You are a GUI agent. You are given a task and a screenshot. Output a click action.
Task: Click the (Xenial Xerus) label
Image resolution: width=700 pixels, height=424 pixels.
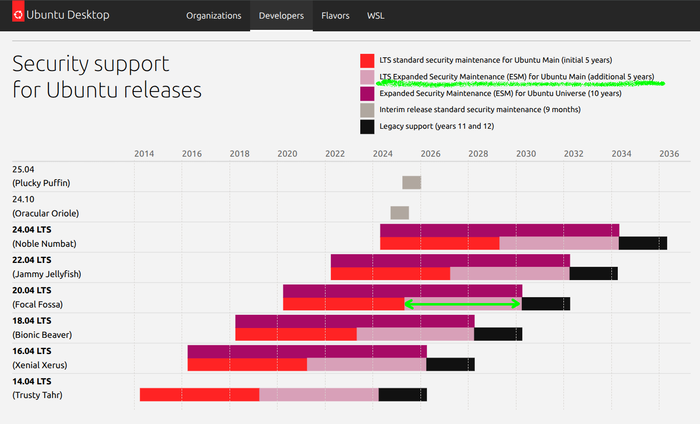(x=40, y=365)
